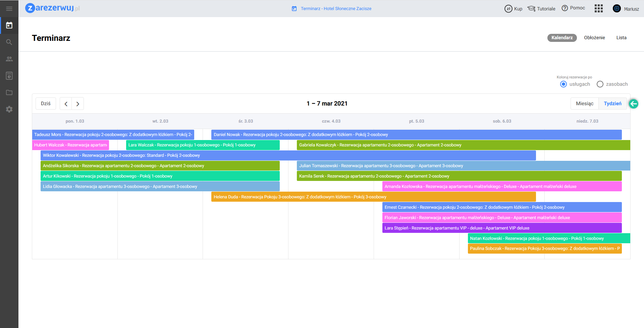Click the calendar icon in the sidebar
The width and height of the screenshot is (644, 328).
click(9, 25)
